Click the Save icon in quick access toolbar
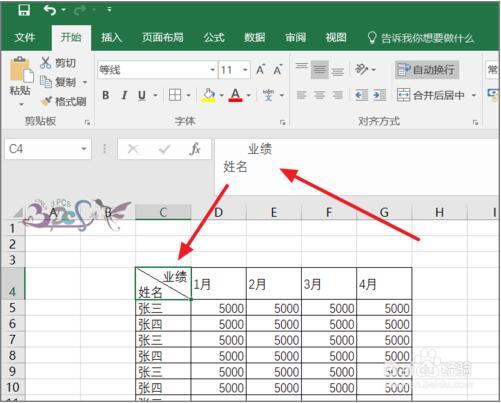 [24, 10]
